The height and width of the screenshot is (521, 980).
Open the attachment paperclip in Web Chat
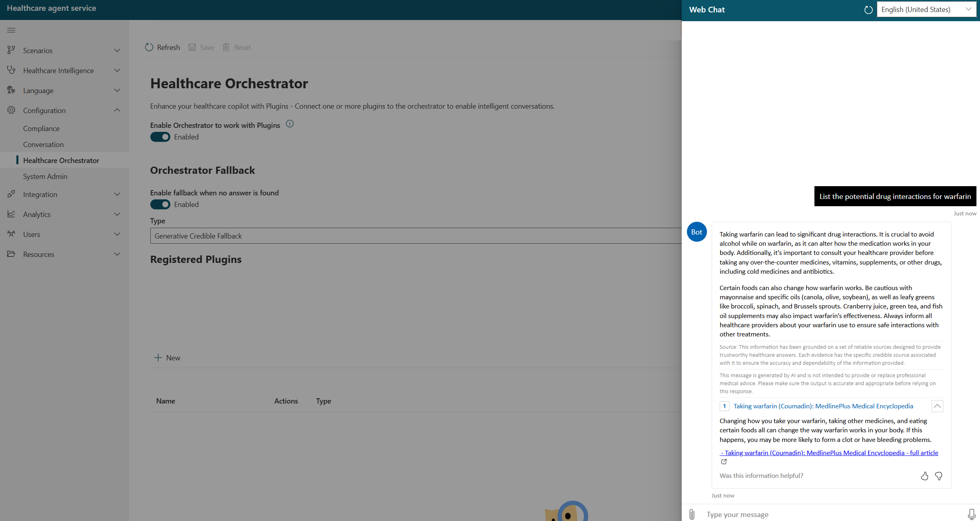[691, 514]
